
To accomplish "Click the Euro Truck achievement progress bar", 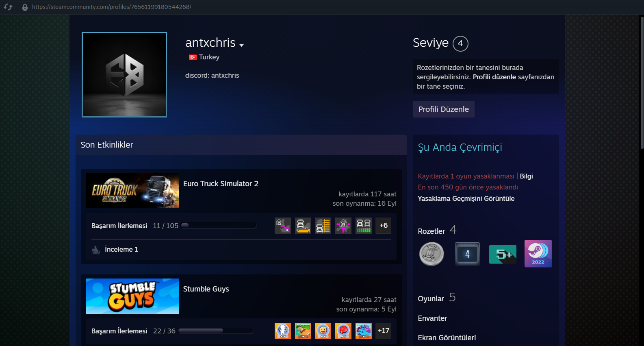I will click(219, 226).
